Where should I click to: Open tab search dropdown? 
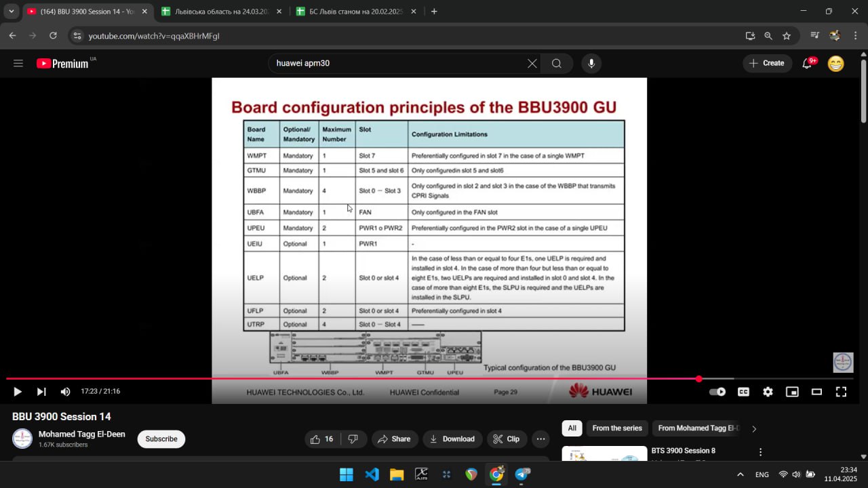pyautogui.click(x=11, y=12)
